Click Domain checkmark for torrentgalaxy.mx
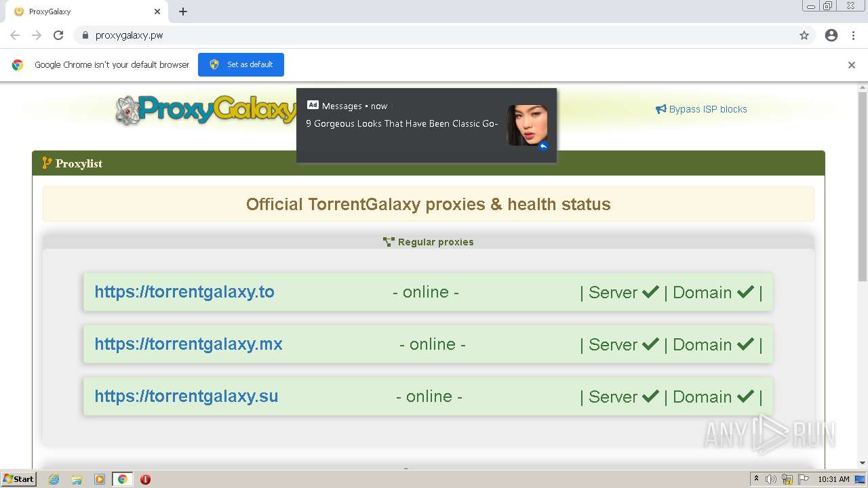The height and width of the screenshot is (488, 868). 745,344
